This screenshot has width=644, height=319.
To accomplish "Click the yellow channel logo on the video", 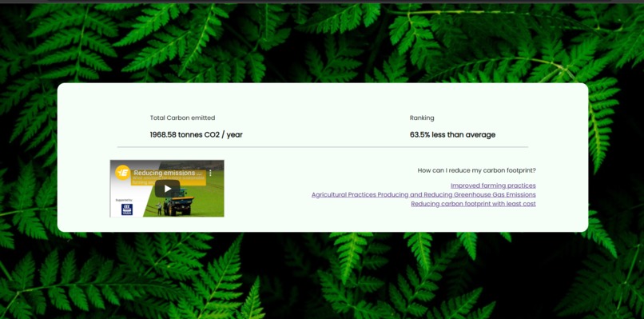I will (122, 173).
